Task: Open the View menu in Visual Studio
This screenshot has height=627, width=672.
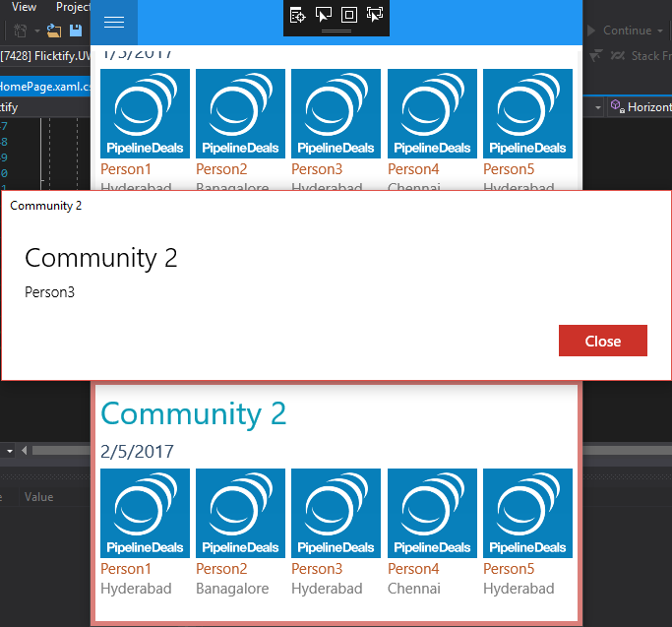Action: click(24, 7)
